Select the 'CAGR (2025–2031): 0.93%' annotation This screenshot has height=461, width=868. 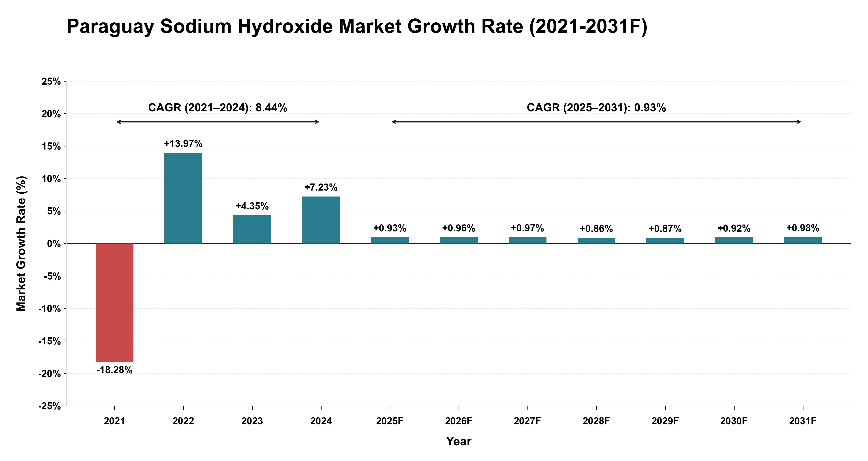tap(596, 108)
